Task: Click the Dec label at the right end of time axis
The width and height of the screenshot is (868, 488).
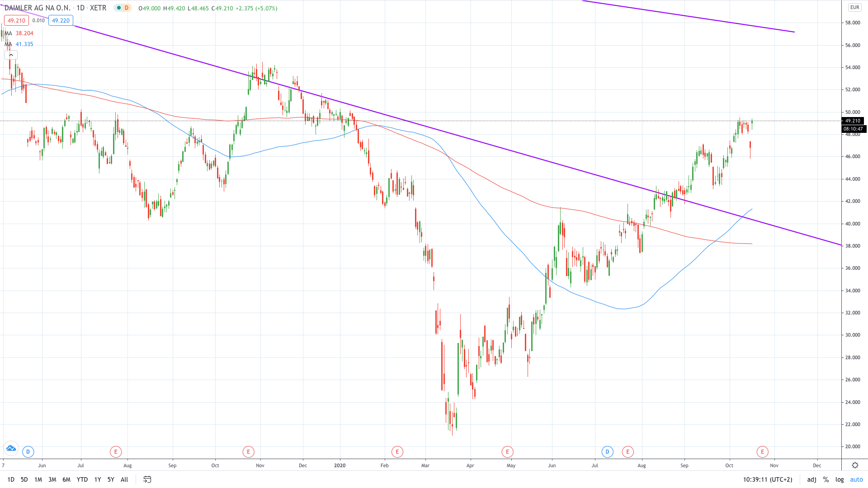Action: click(x=817, y=465)
